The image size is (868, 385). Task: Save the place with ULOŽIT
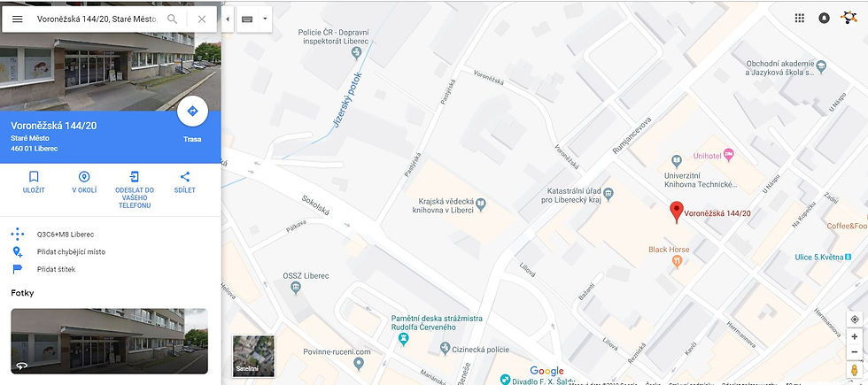pos(34,182)
